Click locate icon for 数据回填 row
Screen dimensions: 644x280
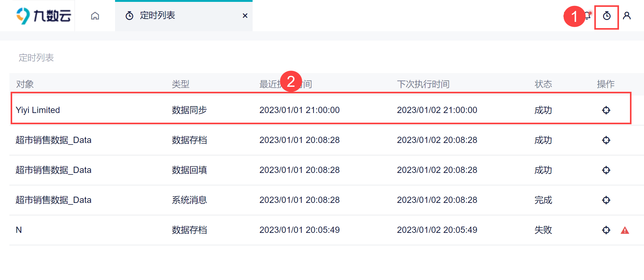(x=606, y=170)
